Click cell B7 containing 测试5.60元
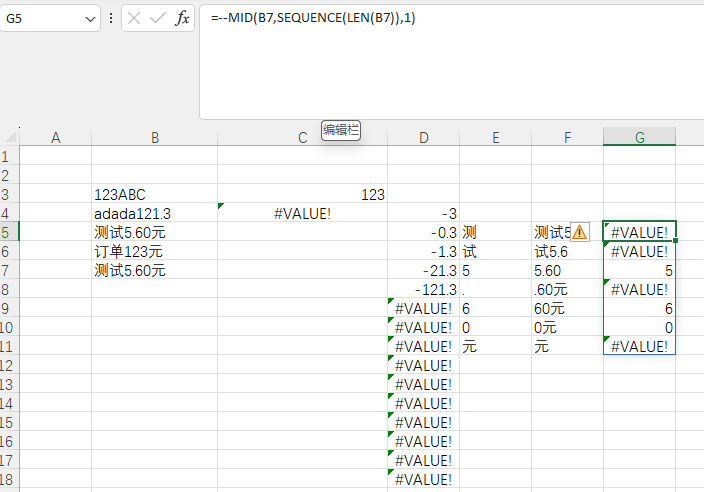704x492 pixels. 154,270
